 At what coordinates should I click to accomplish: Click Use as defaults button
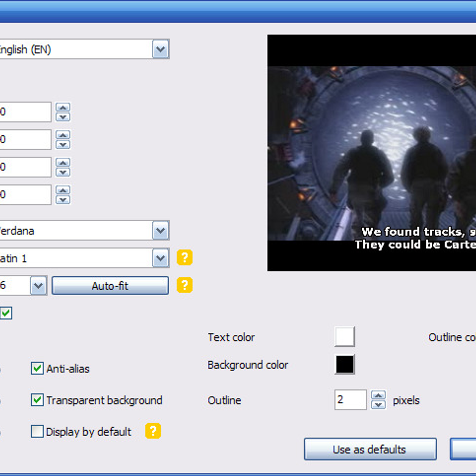pos(370,449)
